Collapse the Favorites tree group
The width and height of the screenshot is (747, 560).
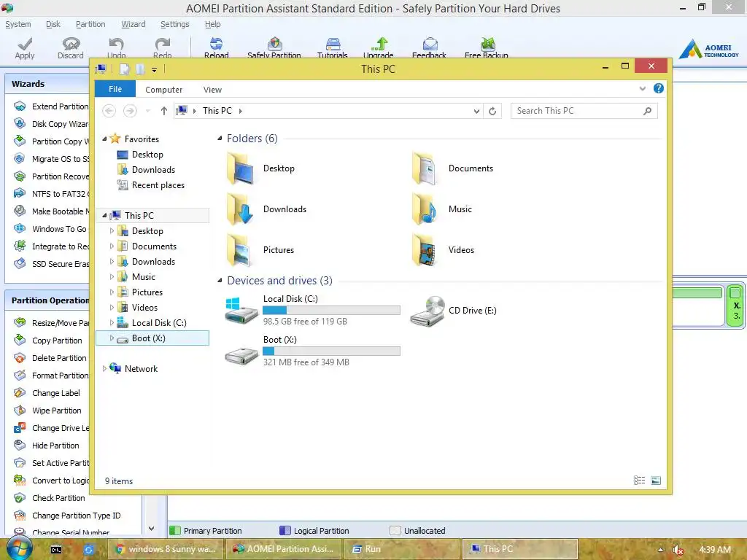[104, 139]
